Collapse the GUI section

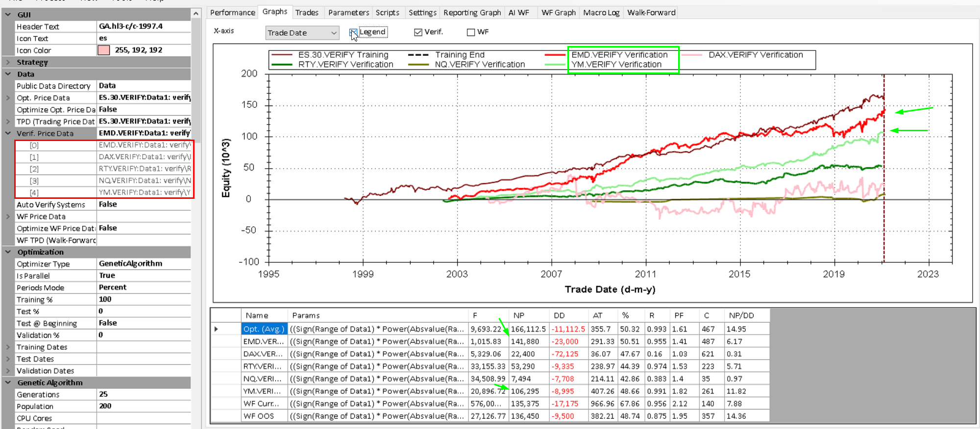pos(8,15)
